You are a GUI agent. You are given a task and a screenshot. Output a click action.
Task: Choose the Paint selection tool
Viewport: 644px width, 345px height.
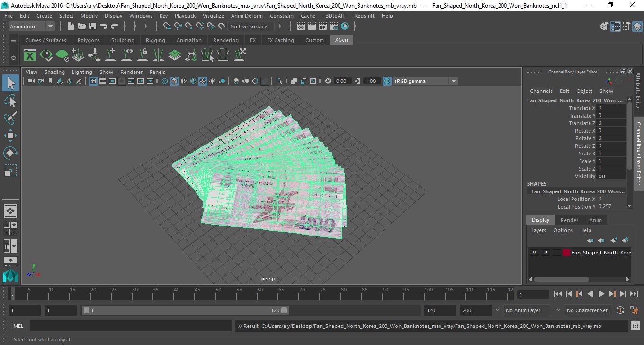(10, 118)
